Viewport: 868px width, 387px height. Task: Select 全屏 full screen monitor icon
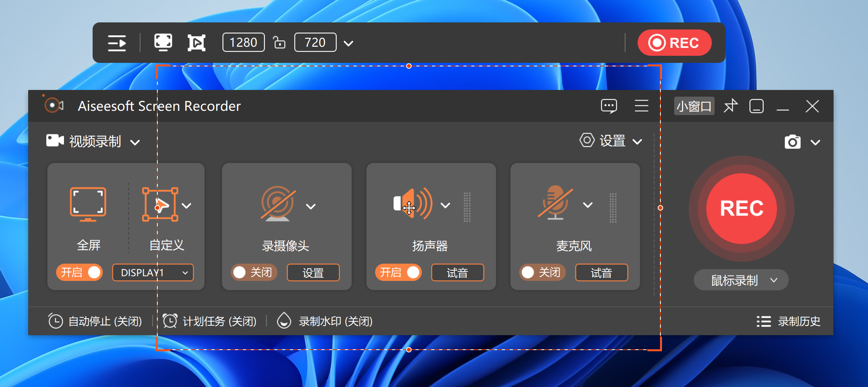tap(88, 204)
